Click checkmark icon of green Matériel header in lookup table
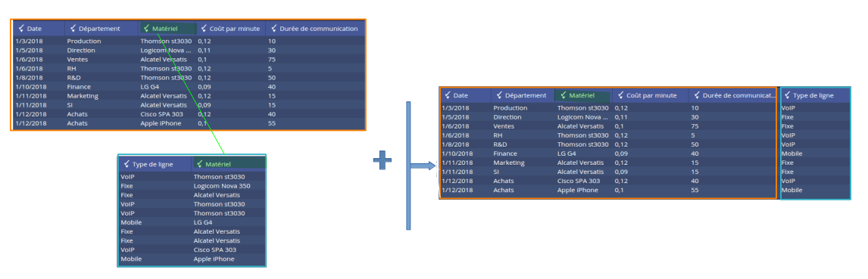 point(200,164)
